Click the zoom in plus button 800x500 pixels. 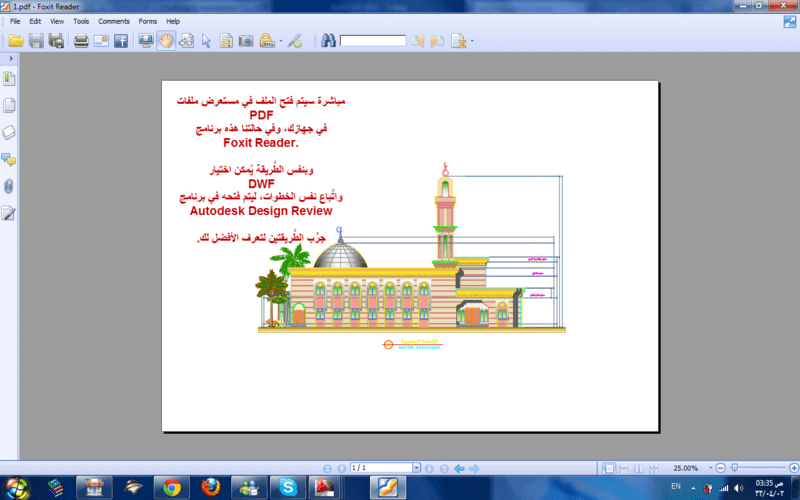click(795, 468)
